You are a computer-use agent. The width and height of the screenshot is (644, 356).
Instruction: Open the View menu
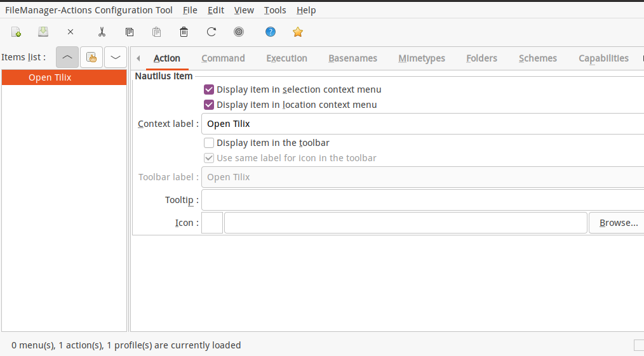[244, 10]
